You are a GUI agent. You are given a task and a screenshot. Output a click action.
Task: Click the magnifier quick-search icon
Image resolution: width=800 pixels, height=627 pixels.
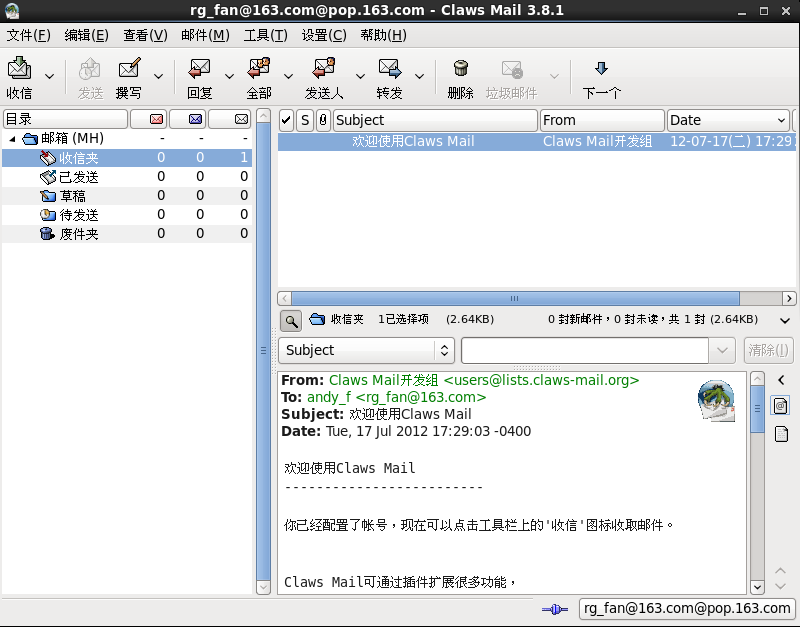tap(291, 321)
